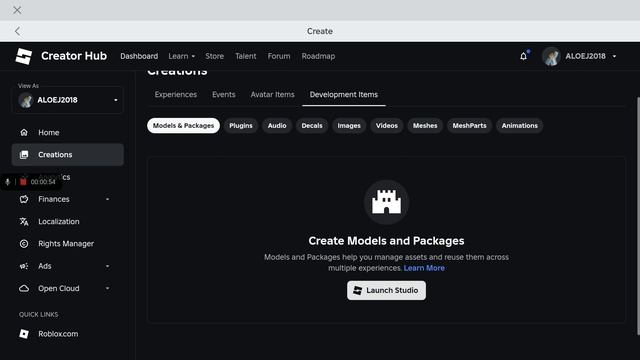Expand the Open Cloud submenu arrow
640x360 pixels.
107,288
